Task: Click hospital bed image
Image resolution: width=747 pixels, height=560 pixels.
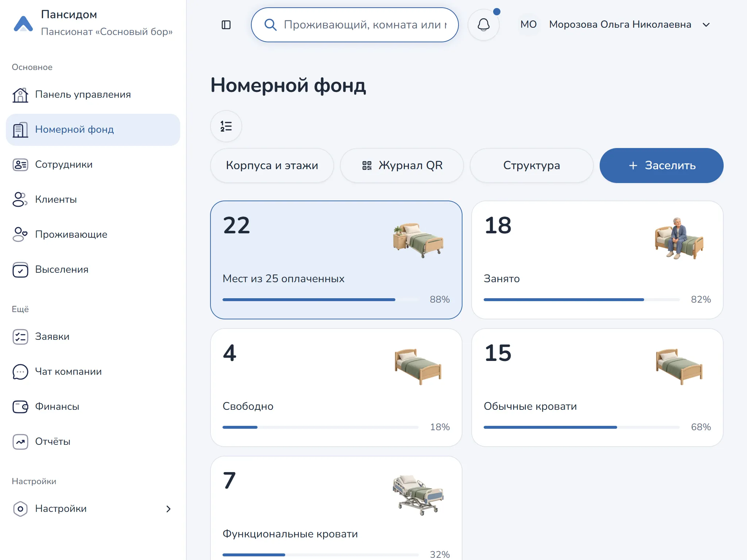Action: click(x=418, y=495)
